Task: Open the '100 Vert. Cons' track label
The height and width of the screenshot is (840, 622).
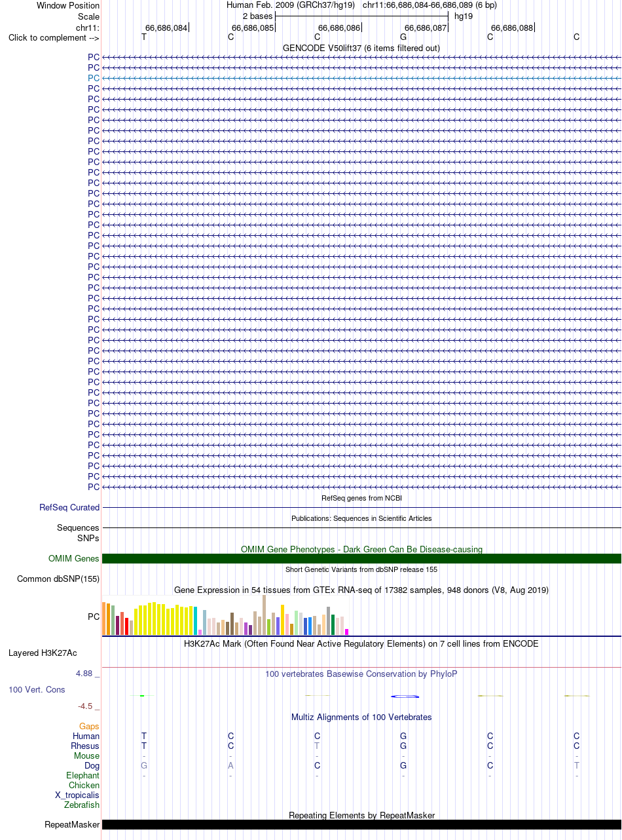Action: (37, 690)
